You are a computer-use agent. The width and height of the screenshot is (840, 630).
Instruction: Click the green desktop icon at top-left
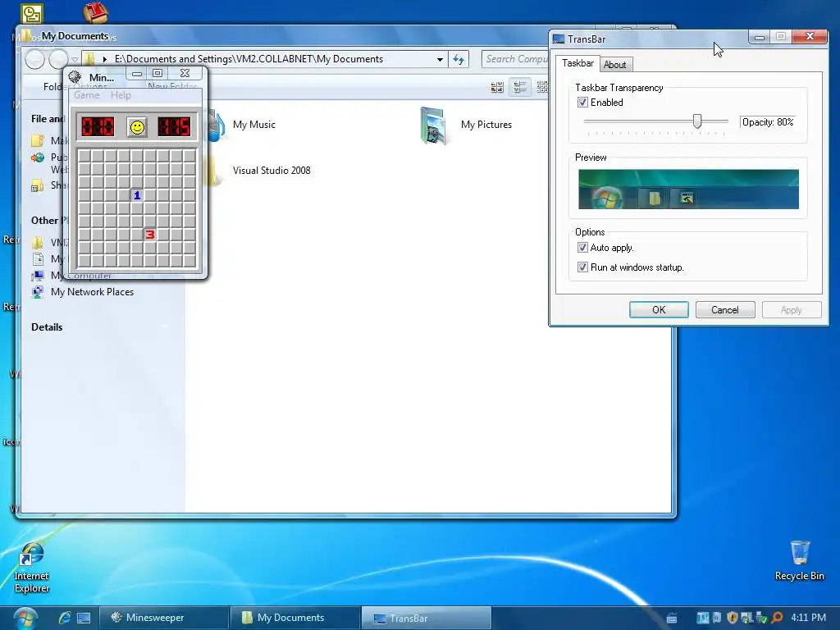tap(32, 14)
